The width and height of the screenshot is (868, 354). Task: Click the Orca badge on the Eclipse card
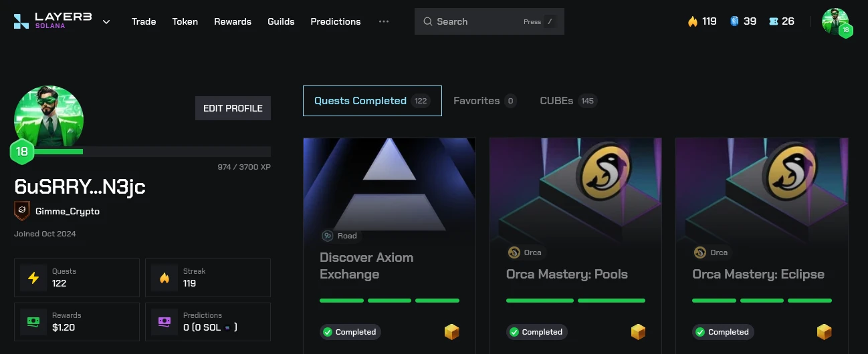click(x=711, y=252)
